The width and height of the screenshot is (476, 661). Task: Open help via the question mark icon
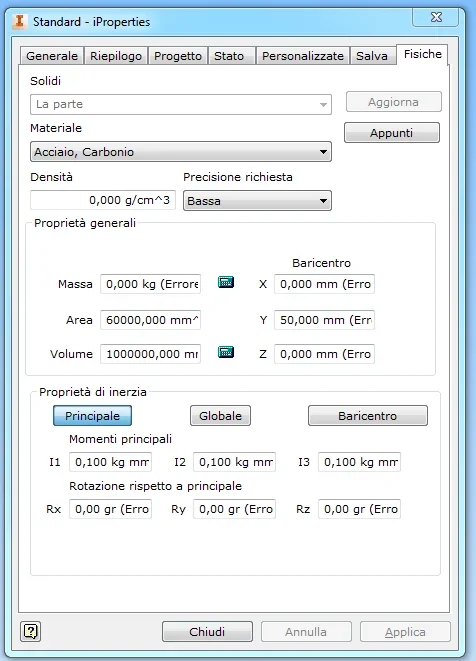[x=30, y=631]
